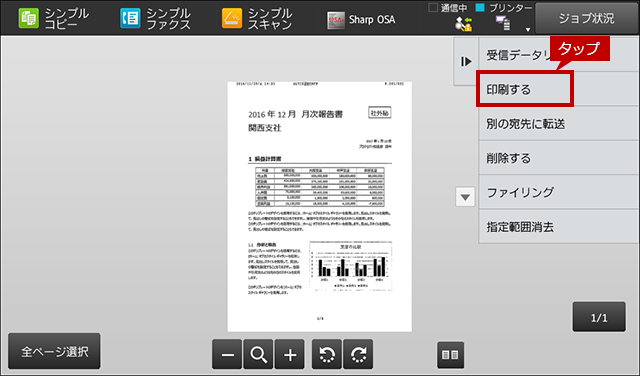
Task: Zoom in the preview with plus
Action: tap(290, 354)
